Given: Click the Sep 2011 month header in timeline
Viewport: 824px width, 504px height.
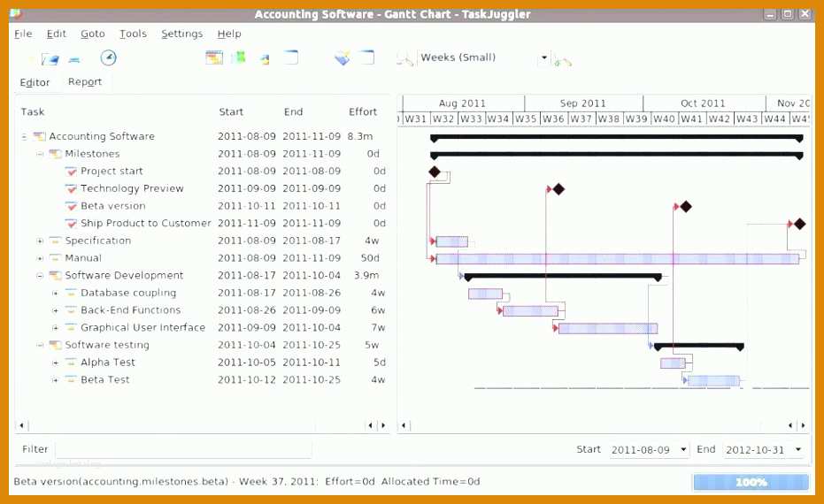Looking at the screenshot, I should (x=583, y=103).
